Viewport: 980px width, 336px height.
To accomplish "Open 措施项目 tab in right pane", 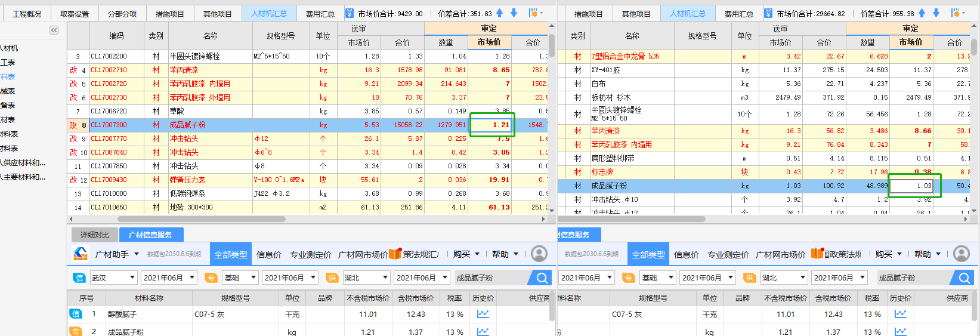I will coord(588,14).
